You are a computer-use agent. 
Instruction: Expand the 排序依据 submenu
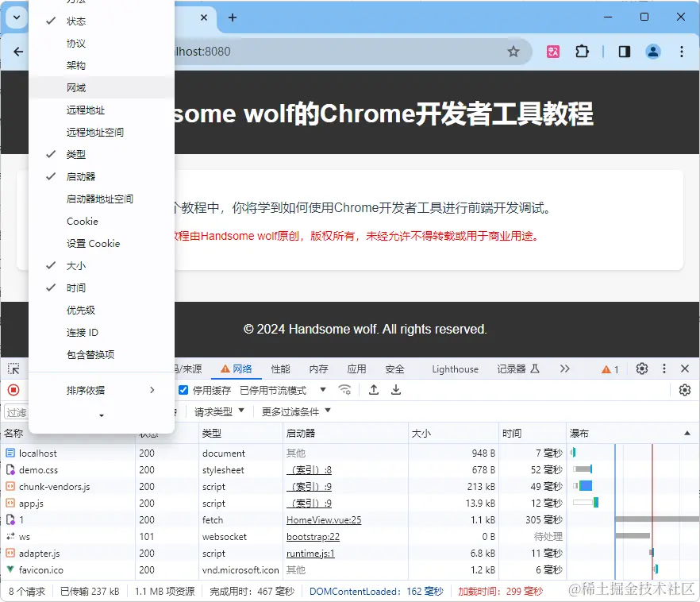pos(102,390)
